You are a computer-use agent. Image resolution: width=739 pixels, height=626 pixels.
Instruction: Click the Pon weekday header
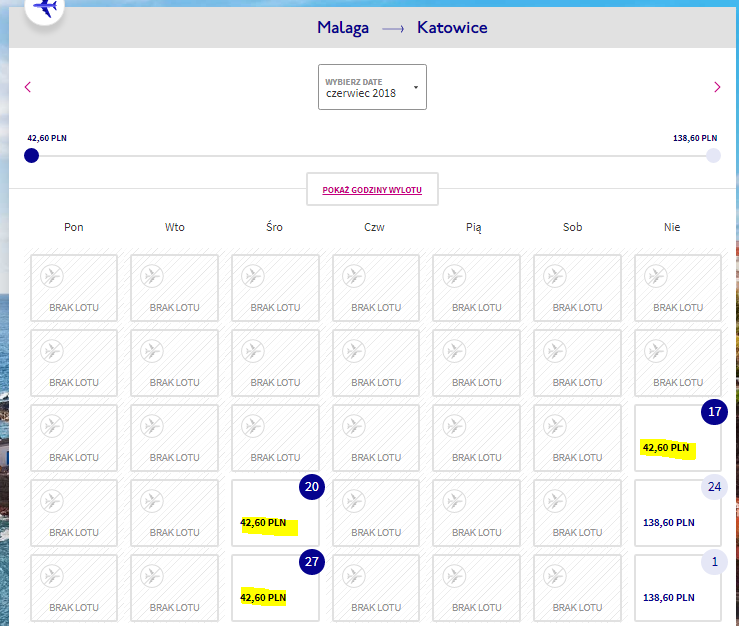coord(74,227)
